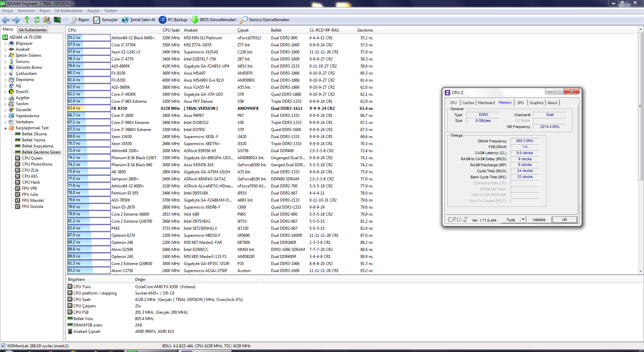Viewport: 644px width, 352px height.
Task: Click the Tools button in CPU-Z
Action: click(511, 220)
